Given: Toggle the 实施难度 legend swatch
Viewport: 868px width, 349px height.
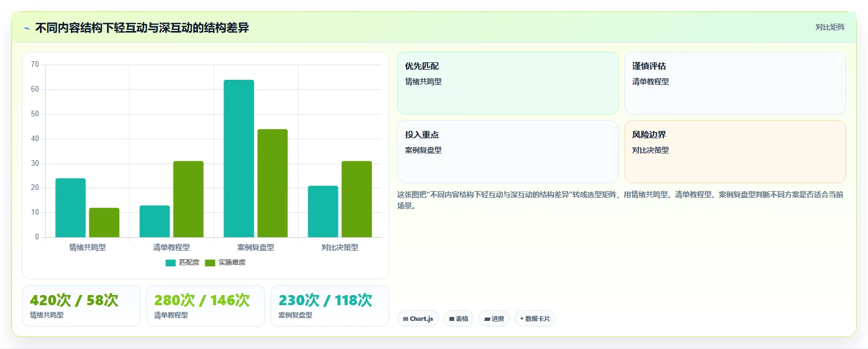Looking at the screenshot, I should click(x=210, y=263).
